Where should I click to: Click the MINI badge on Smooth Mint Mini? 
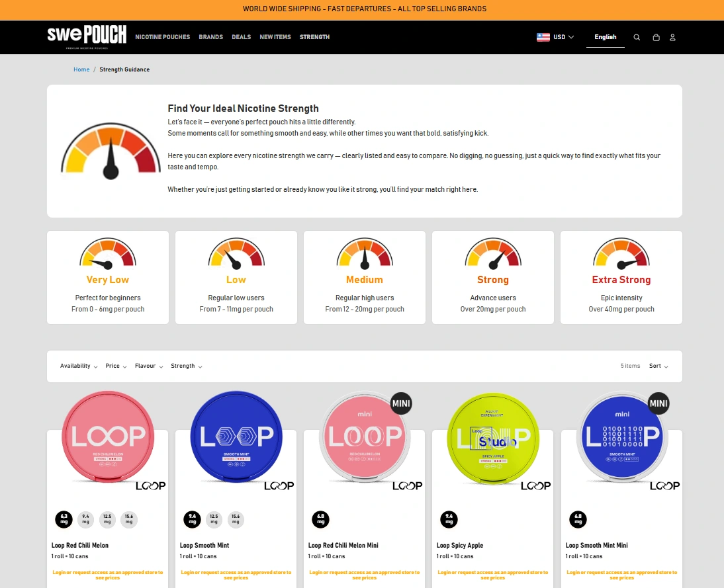pos(659,403)
